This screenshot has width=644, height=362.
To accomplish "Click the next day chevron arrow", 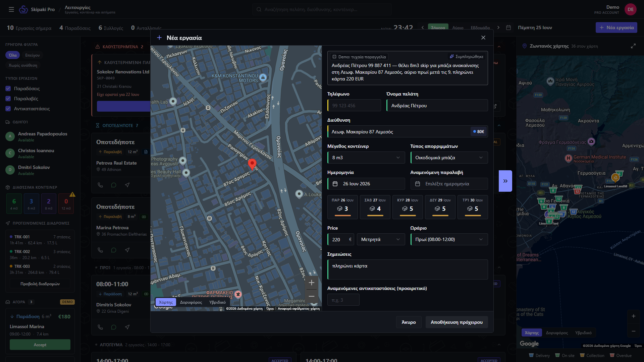I will 498,27.
